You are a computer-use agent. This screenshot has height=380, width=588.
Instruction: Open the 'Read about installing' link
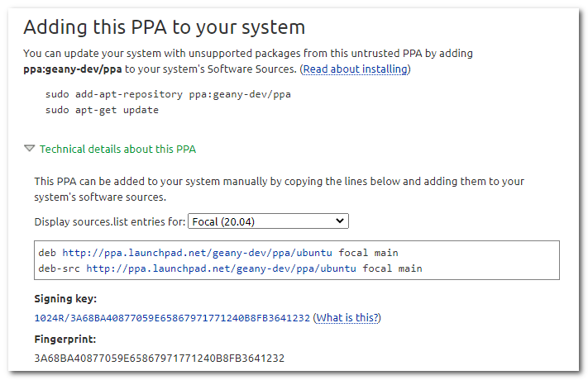tap(355, 69)
